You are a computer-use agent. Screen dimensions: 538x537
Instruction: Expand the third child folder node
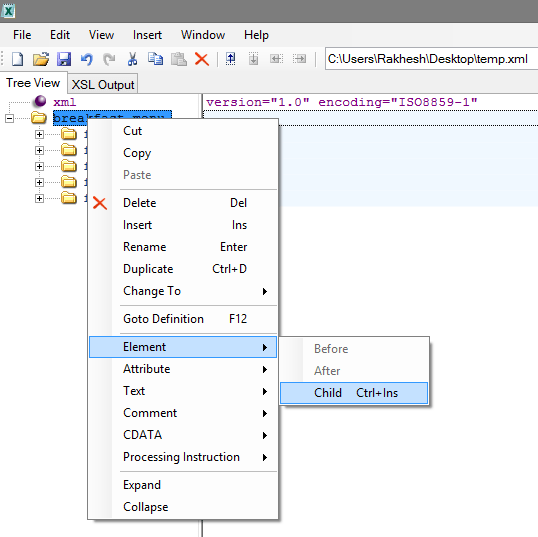[x=39, y=166]
